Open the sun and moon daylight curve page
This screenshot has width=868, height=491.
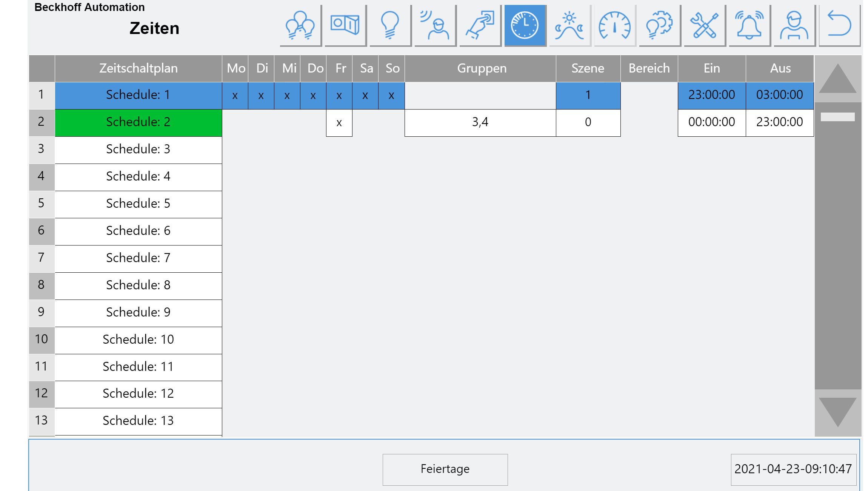pyautogui.click(x=570, y=25)
